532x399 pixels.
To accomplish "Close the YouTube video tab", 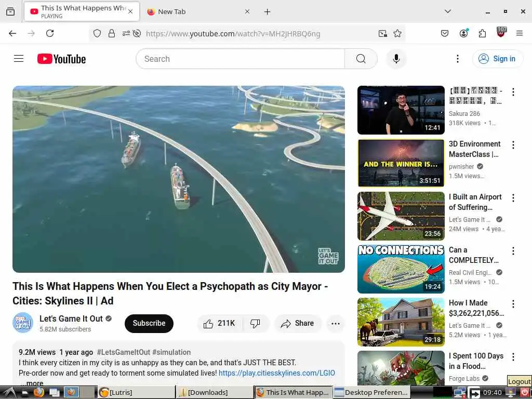I will (130, 11).
